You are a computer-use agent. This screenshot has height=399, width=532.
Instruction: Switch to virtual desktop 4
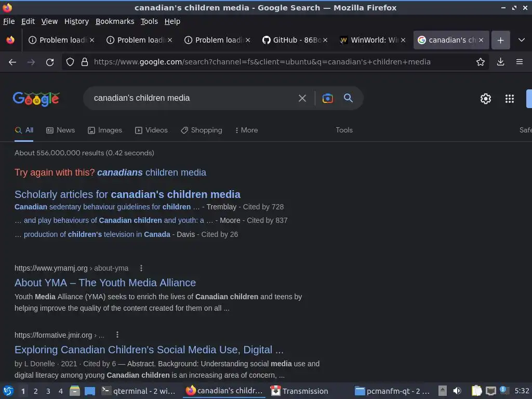click(x=61, y=392)
